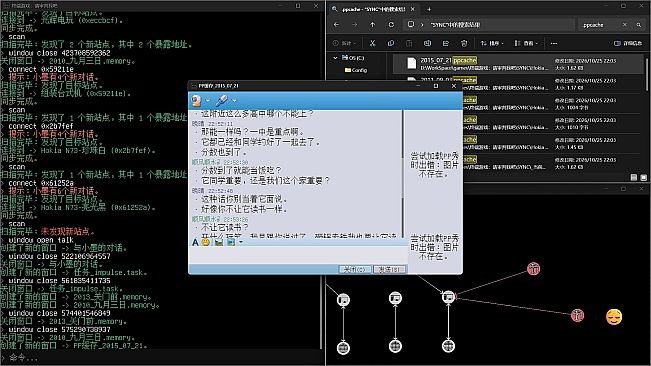Open the emoji picker smiley icon
The width and height of the screenshot is (651, 366).
[x=206, y=242]
